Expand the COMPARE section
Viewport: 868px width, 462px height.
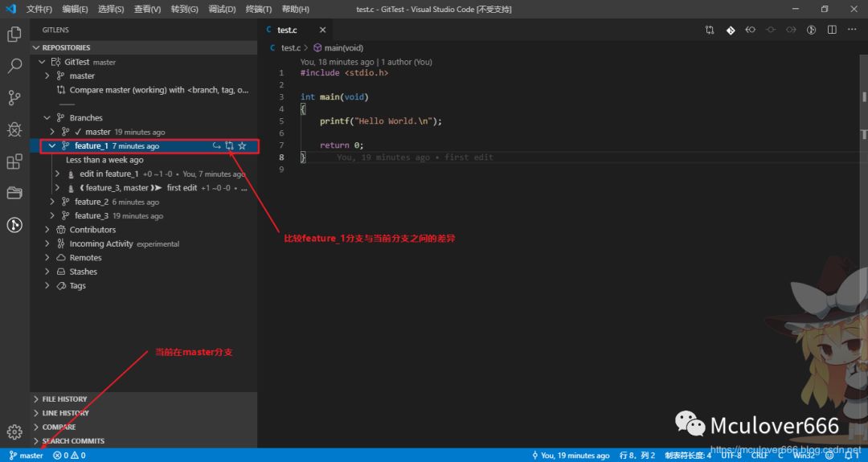coord(143,427)
